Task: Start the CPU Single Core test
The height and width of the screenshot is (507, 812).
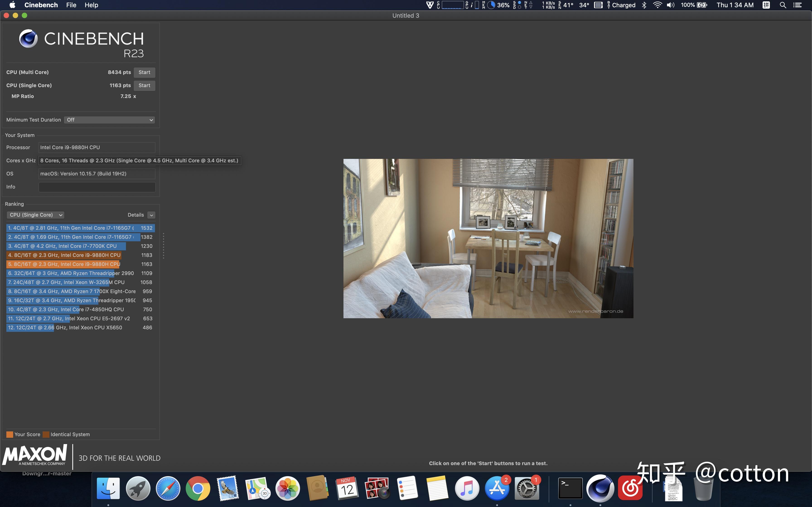Action: (x=144, y=86)
